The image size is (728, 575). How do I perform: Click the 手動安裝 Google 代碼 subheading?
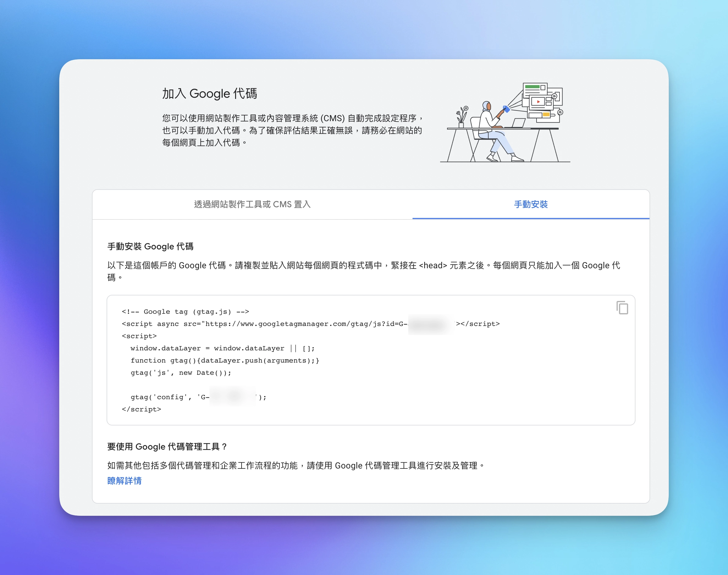(150, 246)
